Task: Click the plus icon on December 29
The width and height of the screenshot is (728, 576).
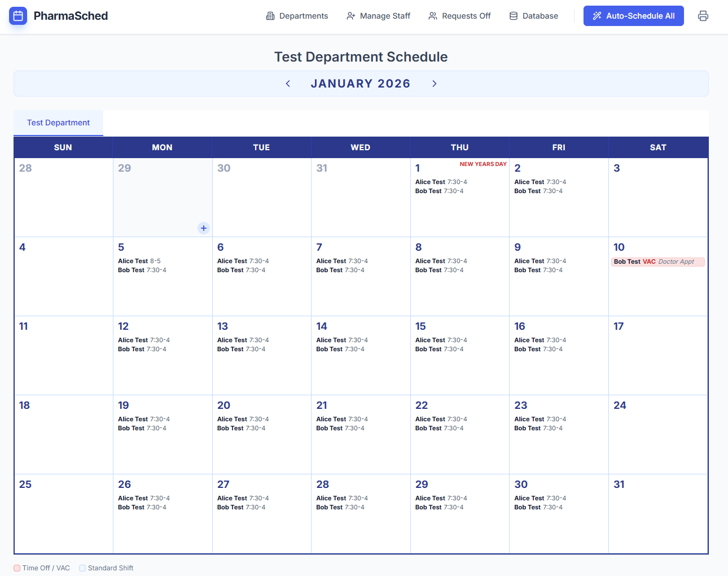Action: [204, 228]
